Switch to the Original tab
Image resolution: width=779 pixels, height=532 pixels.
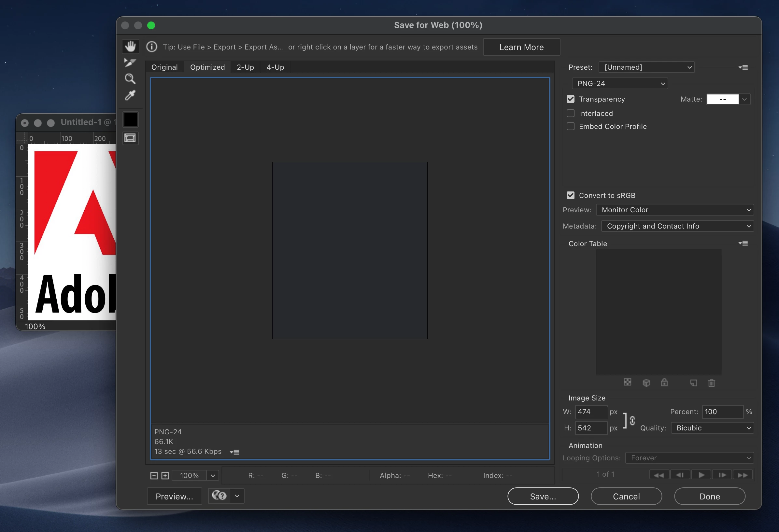coord(164,67)
